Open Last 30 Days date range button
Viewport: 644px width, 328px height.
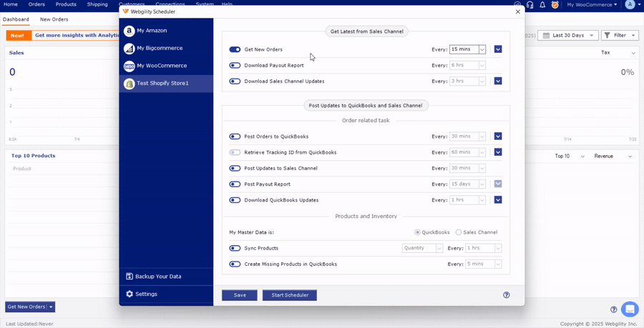[568, 35]
